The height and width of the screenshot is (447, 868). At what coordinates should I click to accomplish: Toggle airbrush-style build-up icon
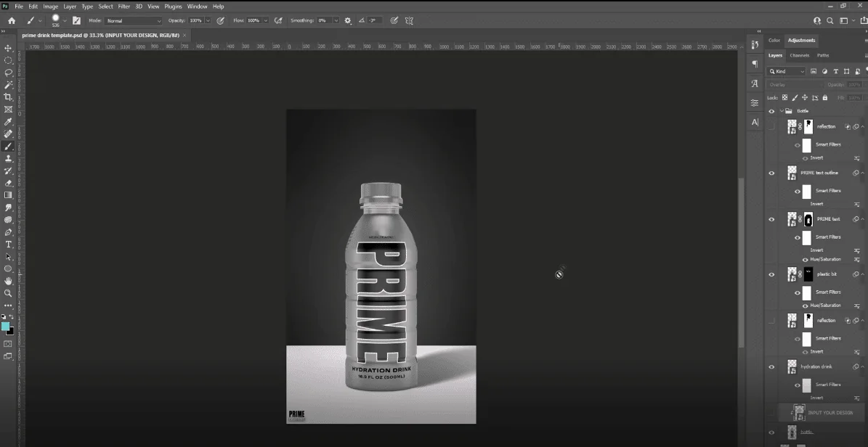click(x=278, y=20)
